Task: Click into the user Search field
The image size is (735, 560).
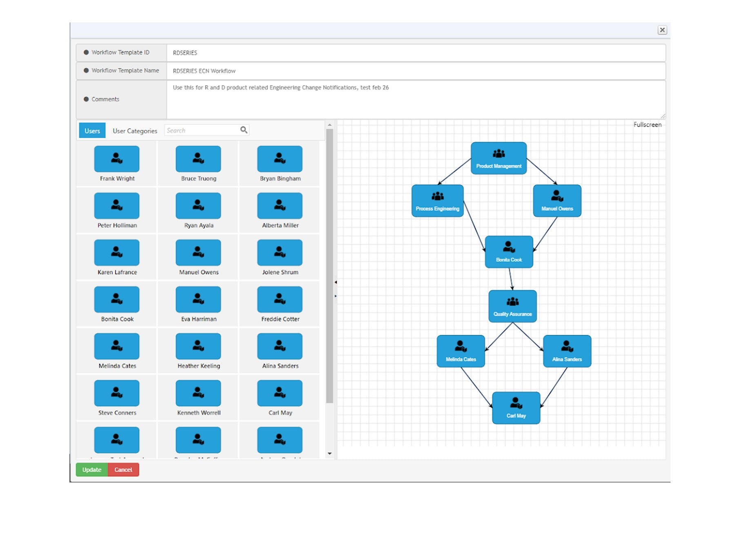Action: tap(202, 131)
